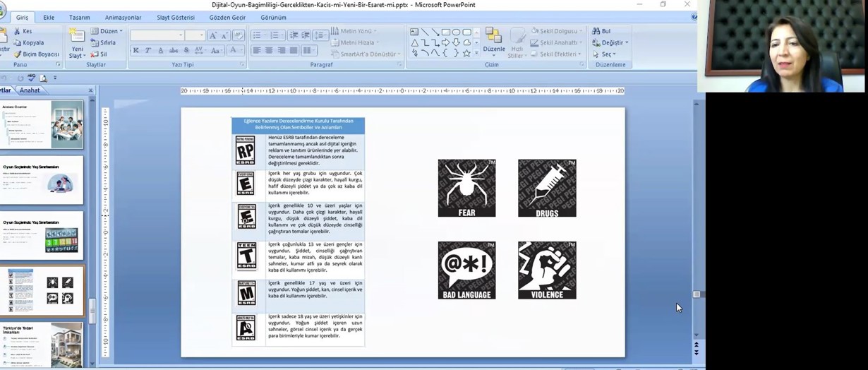The height and width of the screenshot is (370, 868).
Task: Align text right in Paragraf group
Action: pyautogui.click(x=280, y=51)
